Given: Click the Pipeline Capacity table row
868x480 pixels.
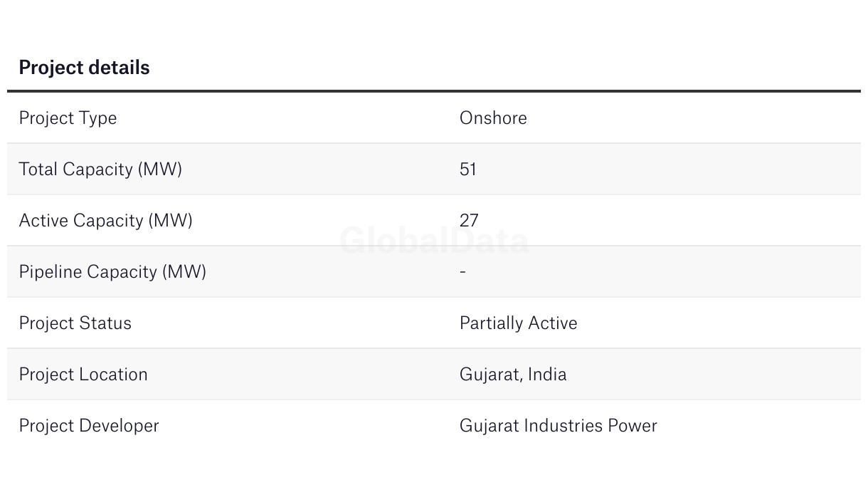Looking at the screenshot, I should tap(434, 272).
